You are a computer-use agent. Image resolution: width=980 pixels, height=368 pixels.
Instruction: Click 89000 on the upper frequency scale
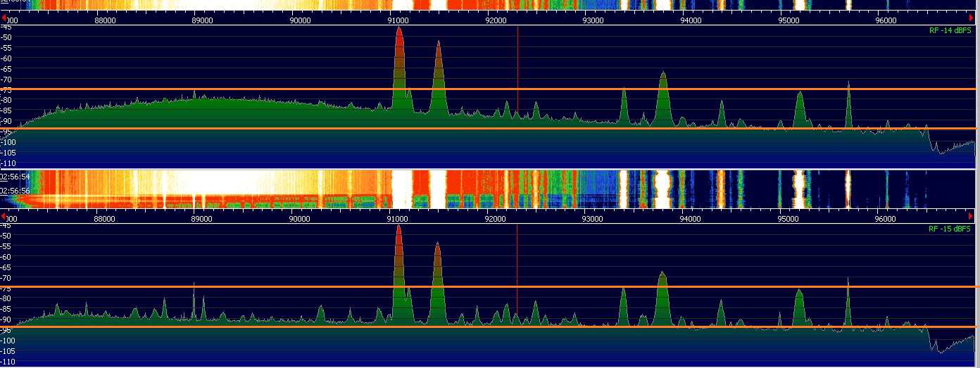pyautogui.click(x=202, y=20)
